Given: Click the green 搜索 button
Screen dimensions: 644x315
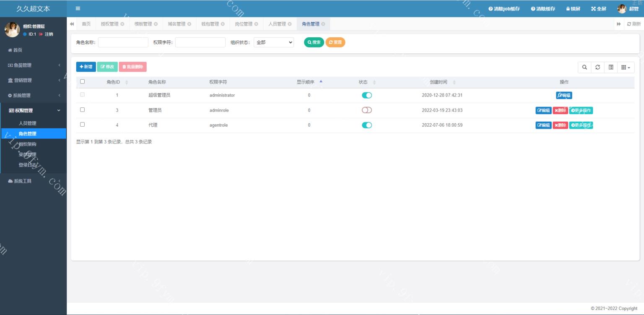Looking at the screenshot, I should pyautogui.click(x=314, y=42).
